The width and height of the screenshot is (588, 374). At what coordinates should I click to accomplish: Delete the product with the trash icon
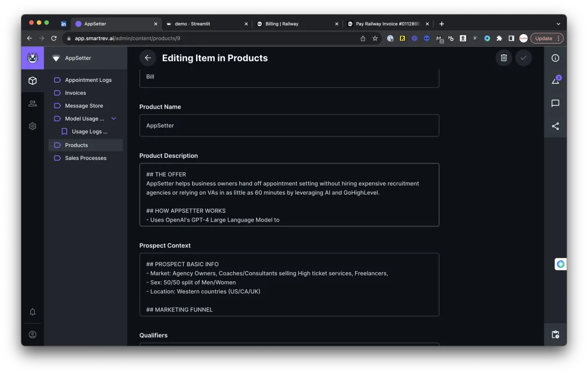[x=504, y=58]
